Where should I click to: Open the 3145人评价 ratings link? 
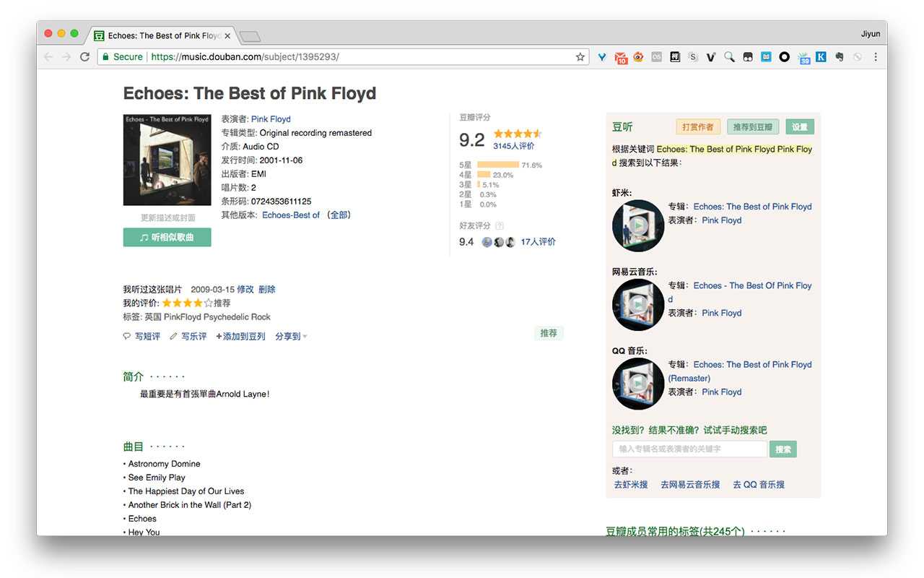pyautogui.click(x=513, y=146)
